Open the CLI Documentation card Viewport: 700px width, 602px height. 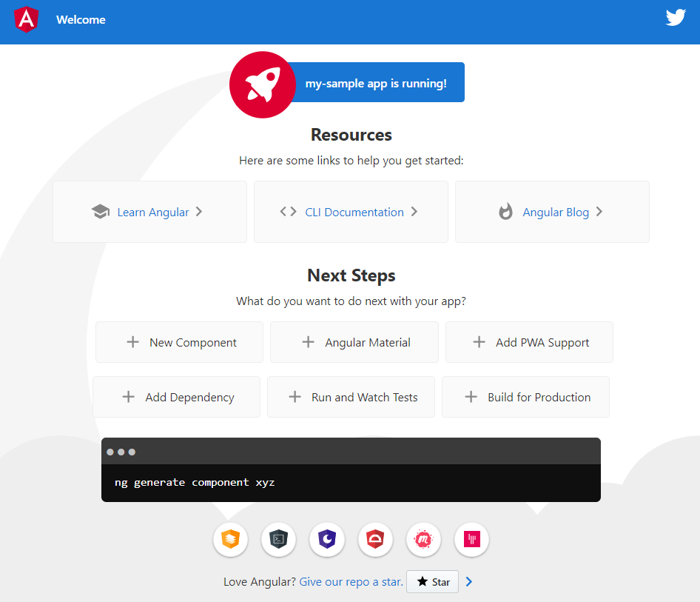point(351,212)
